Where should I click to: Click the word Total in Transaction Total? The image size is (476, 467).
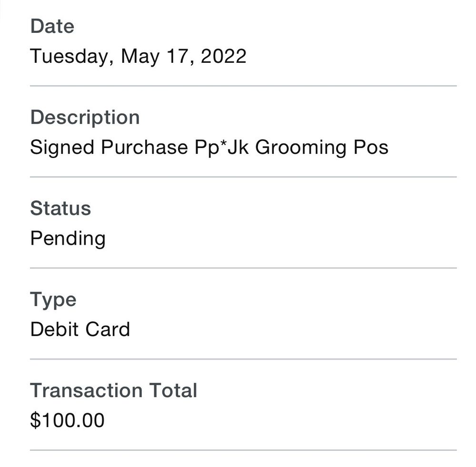pos(173,391)
